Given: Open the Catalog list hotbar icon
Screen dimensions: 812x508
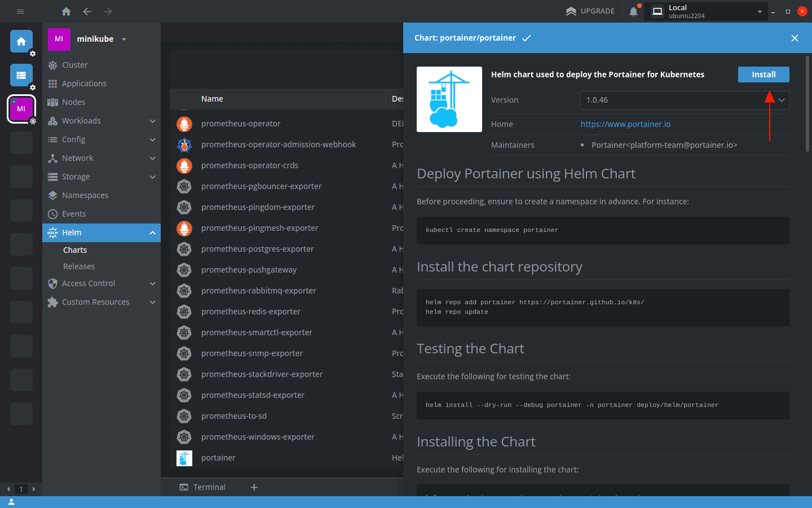Looking at the screenshot, I should 21,75.
